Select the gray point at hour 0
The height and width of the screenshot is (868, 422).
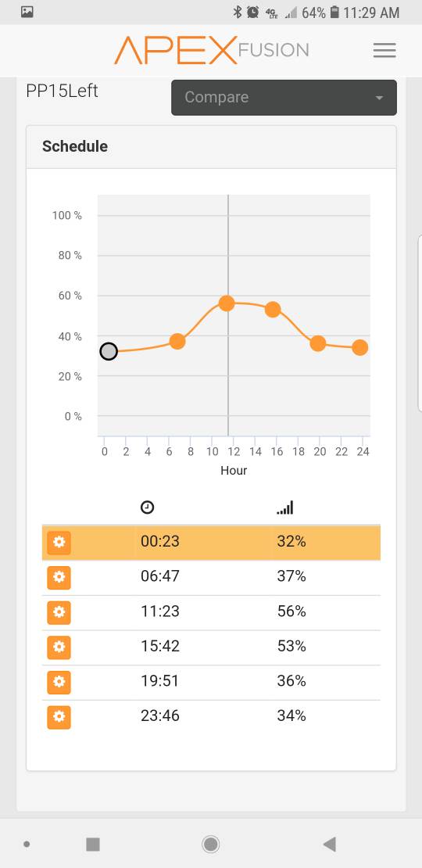[x=109, y=351]
